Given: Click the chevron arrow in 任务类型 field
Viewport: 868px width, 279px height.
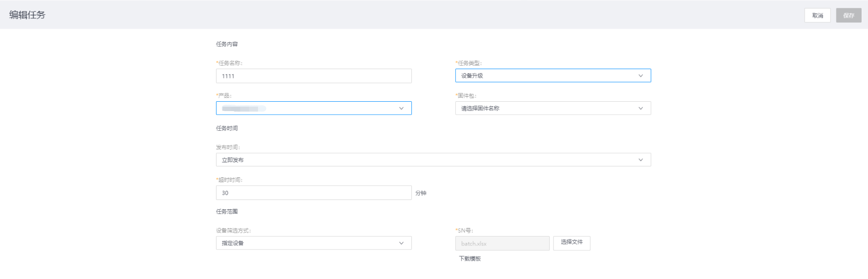Looking at the screenshot, I should [641, 76].
